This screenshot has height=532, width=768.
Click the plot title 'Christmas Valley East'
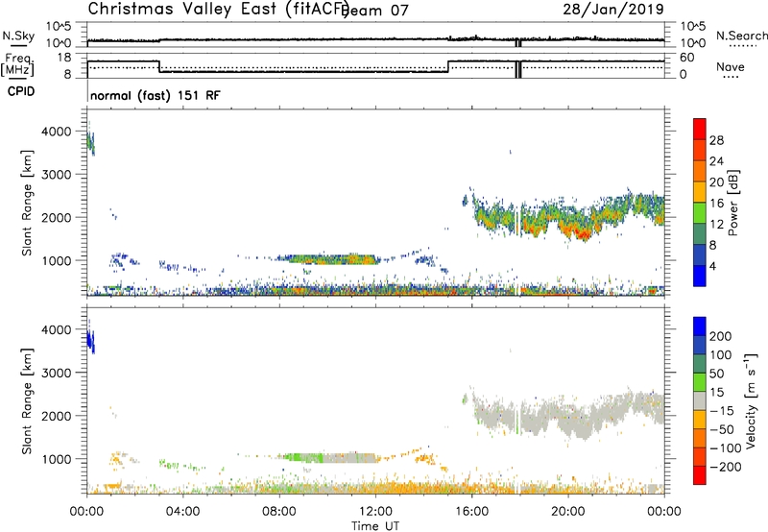click(x=182, y=9)
